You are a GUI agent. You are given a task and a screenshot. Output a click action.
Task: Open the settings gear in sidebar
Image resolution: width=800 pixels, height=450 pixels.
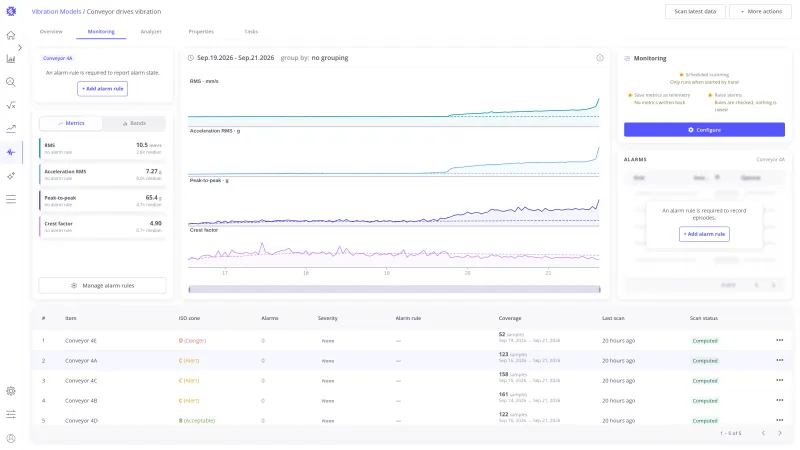(x=11, y=391)
